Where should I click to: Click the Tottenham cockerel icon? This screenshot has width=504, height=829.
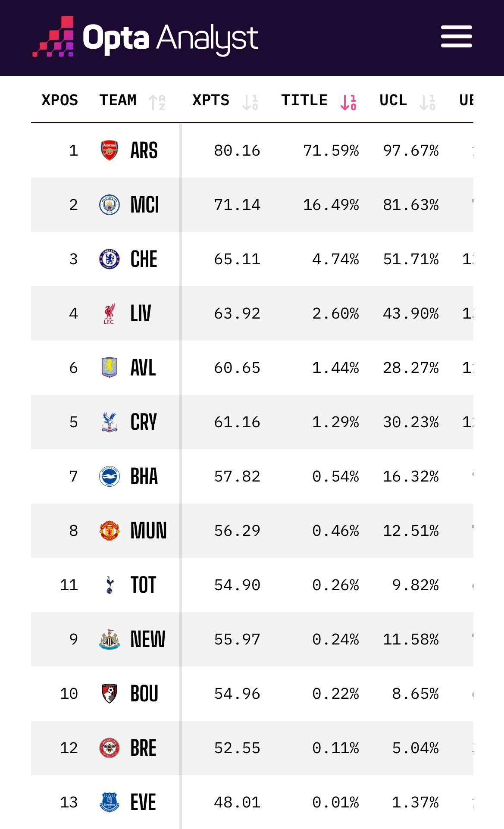click(110, 585)
